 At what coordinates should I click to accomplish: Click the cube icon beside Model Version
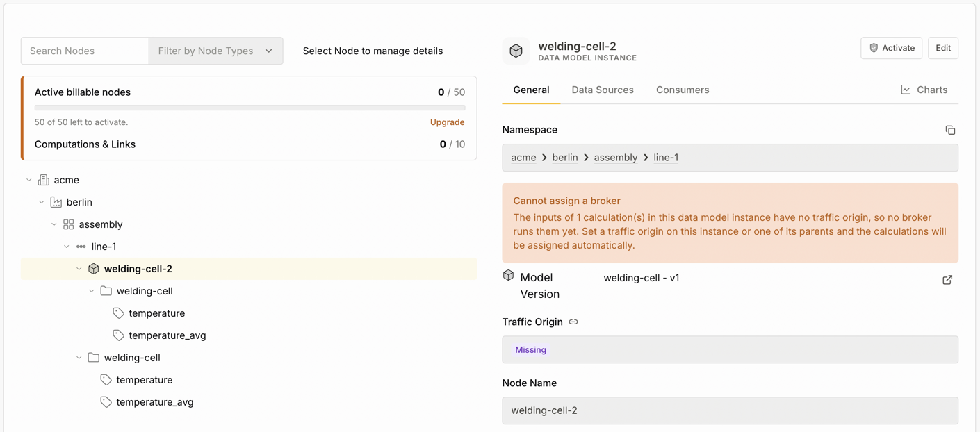(509, 276)
